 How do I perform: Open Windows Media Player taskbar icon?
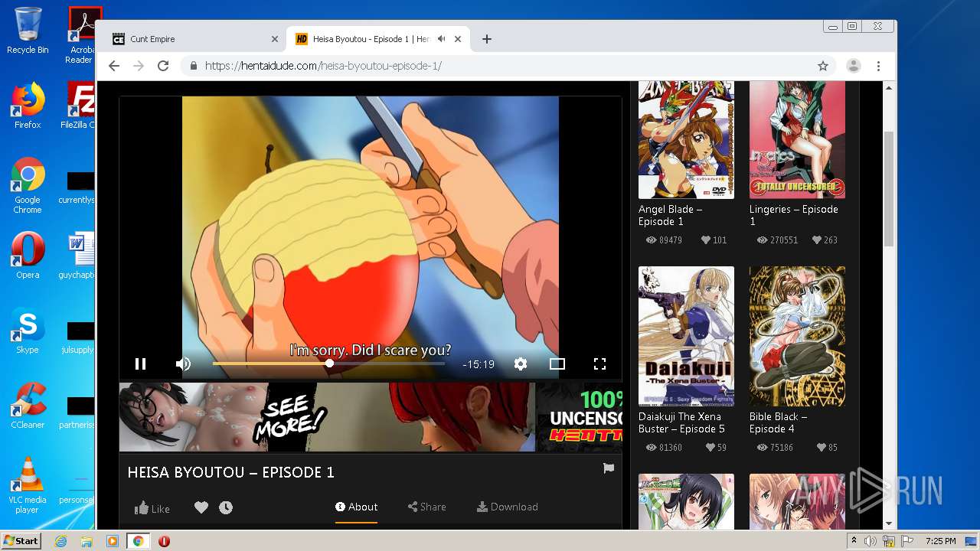click(112, 541)
